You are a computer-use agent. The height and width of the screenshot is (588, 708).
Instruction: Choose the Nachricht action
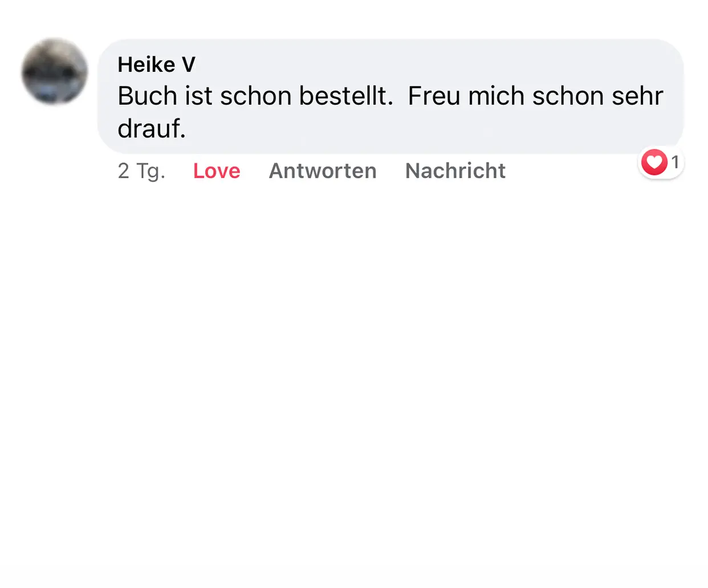point(455,170)
